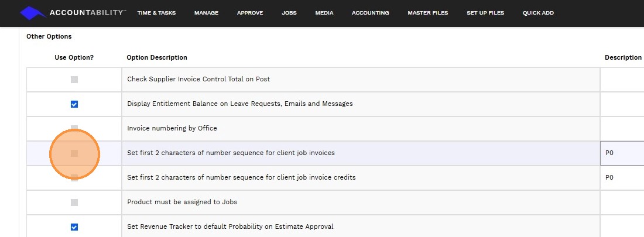644x237 pixels.
Task: Click the P0 field for job invoice credits
Action: click(623, 178)
